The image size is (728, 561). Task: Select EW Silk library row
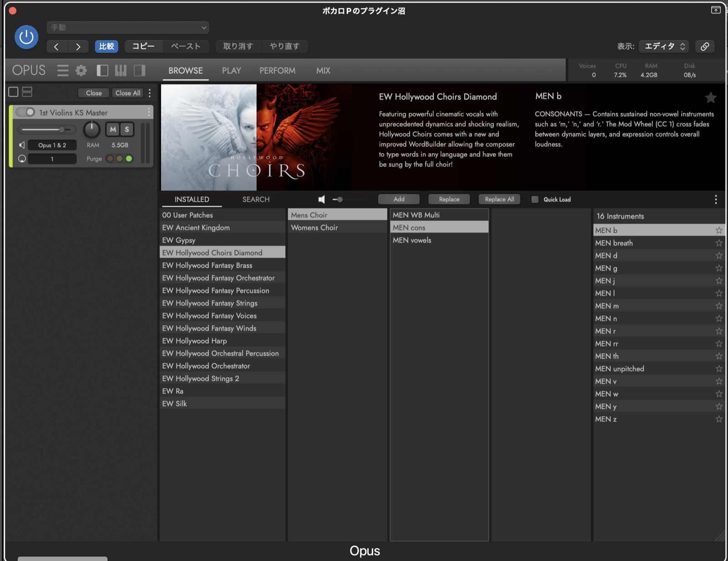222,403
